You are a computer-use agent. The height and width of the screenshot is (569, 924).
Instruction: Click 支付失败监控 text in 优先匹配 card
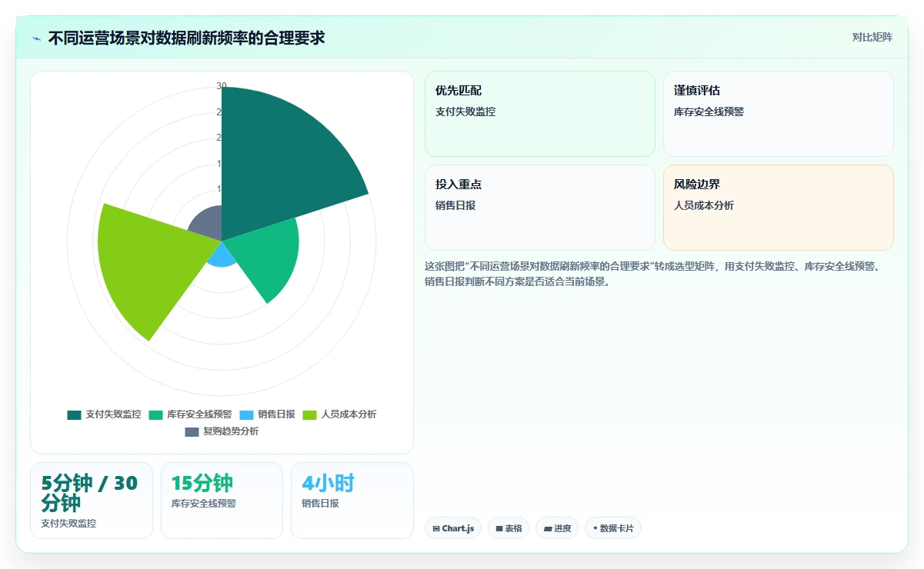point(465,111)
